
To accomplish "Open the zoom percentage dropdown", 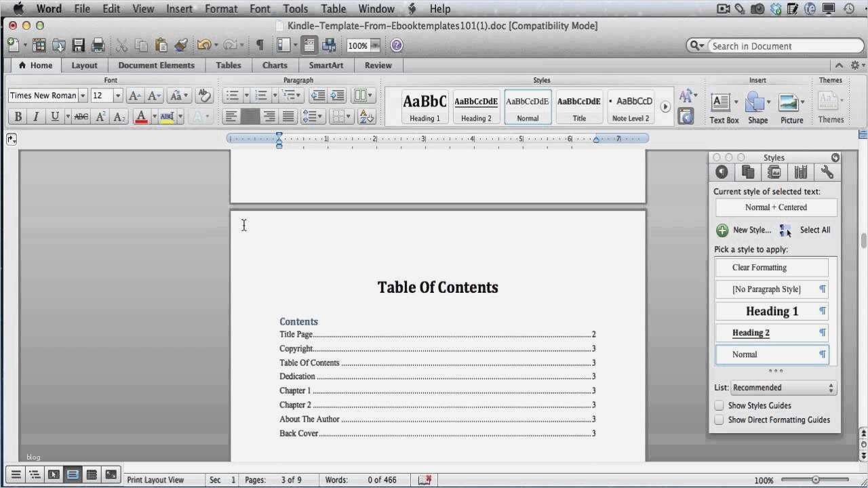I will pos(374,46).
